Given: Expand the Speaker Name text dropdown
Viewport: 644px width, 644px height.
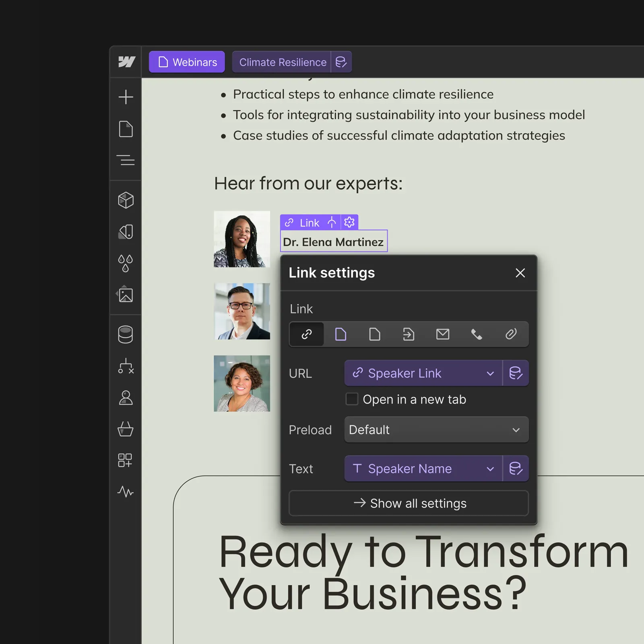Looking at the screenshot, I should (491, 469).
